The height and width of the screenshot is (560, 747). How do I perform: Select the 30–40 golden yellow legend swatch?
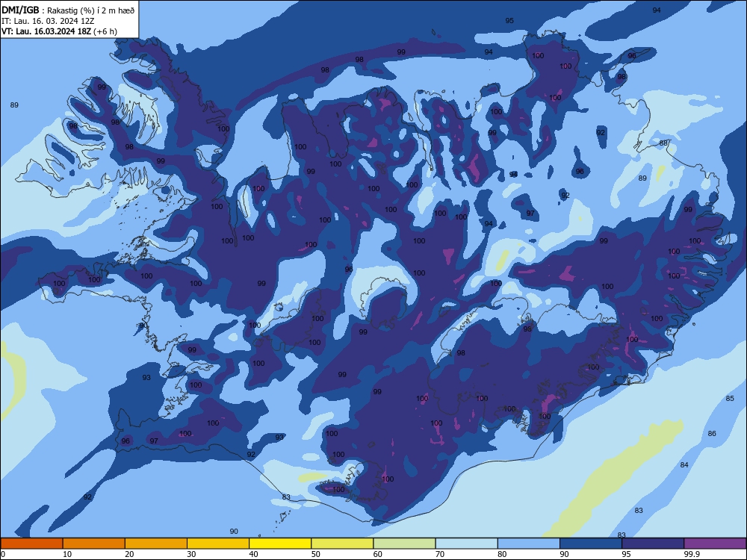point(218,544)
